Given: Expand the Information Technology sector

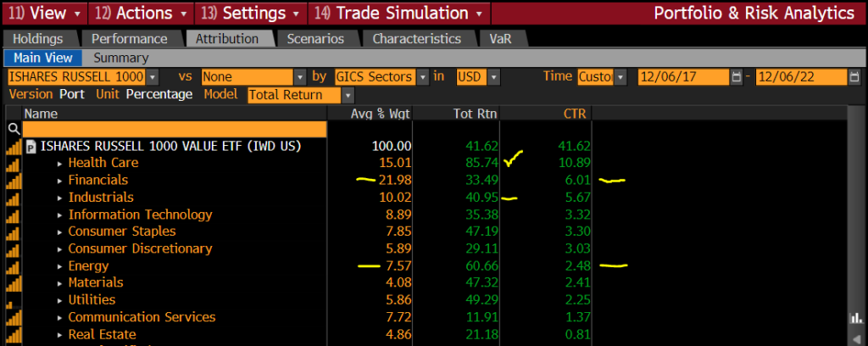Looking at the screenshot, I should [x=59, y=215].
